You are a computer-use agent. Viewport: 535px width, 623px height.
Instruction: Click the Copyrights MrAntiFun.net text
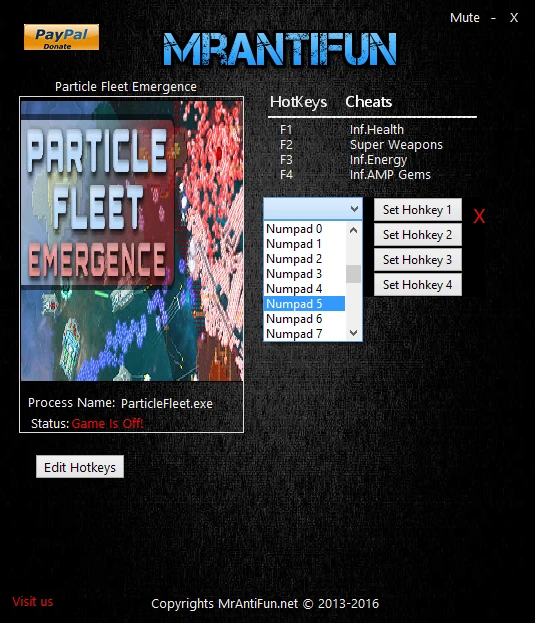point(265,604)
